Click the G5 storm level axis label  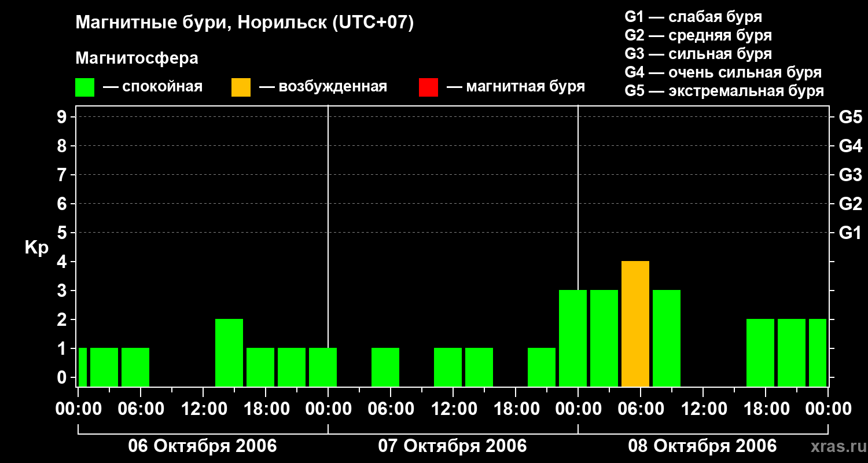click(x=851, y=117)
